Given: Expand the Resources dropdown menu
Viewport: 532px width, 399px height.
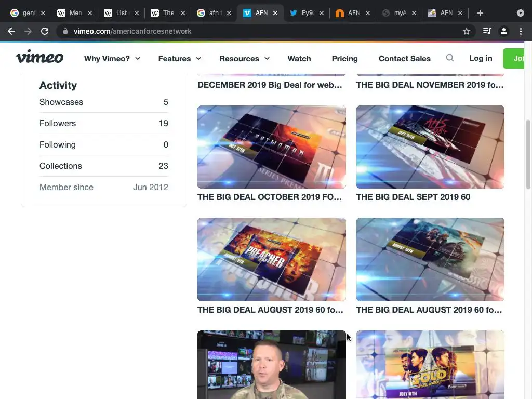Looking at the screenshot, I should click(x=244, y=59).
